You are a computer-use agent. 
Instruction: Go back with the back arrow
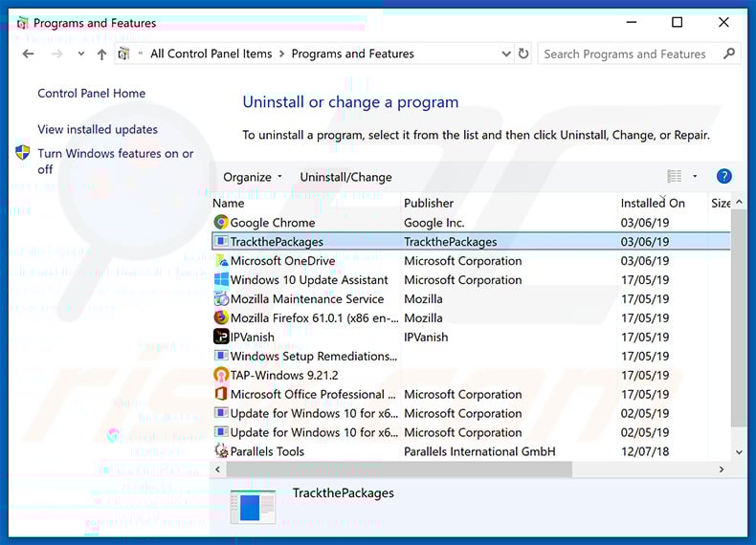[29, 54]
